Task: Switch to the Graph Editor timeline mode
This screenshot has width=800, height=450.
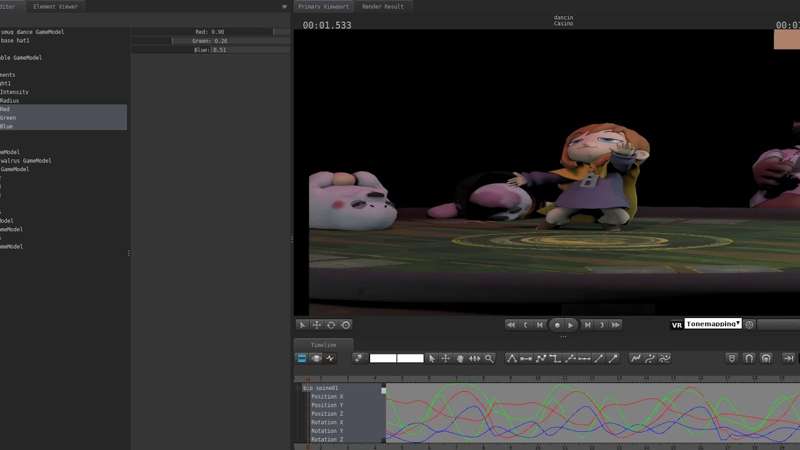Action: point(330,358)
